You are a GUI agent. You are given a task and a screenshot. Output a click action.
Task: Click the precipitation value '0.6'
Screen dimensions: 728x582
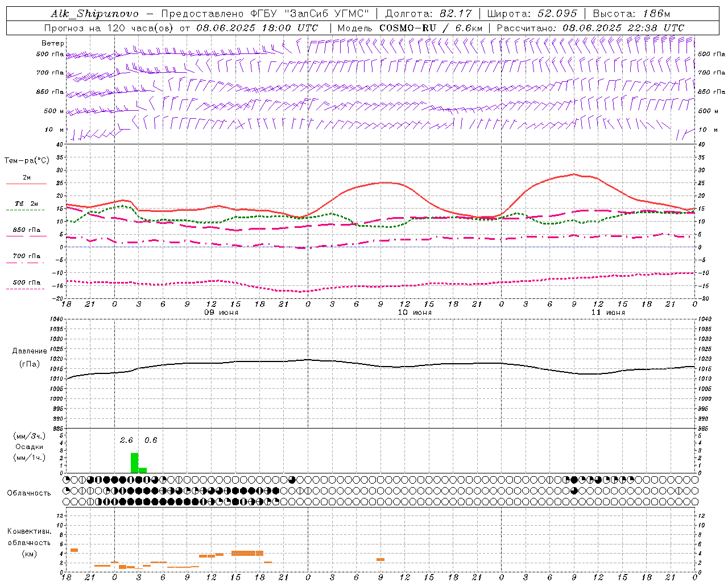tap(151, 440)
